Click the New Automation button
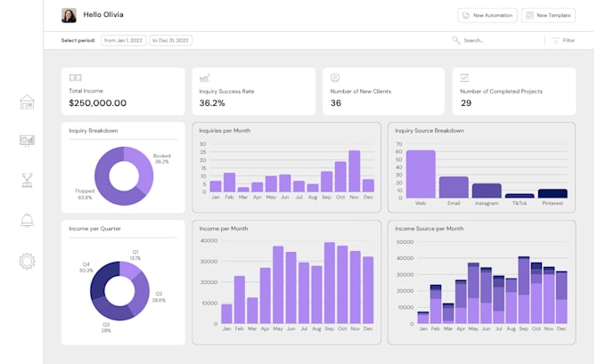This screenshot has width=606, height=364. [x=487, y=15]
